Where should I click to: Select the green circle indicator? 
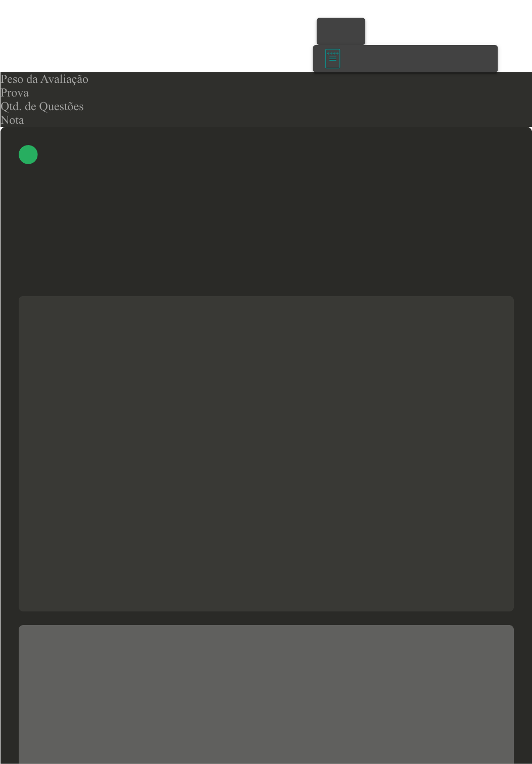coord(28,155)
